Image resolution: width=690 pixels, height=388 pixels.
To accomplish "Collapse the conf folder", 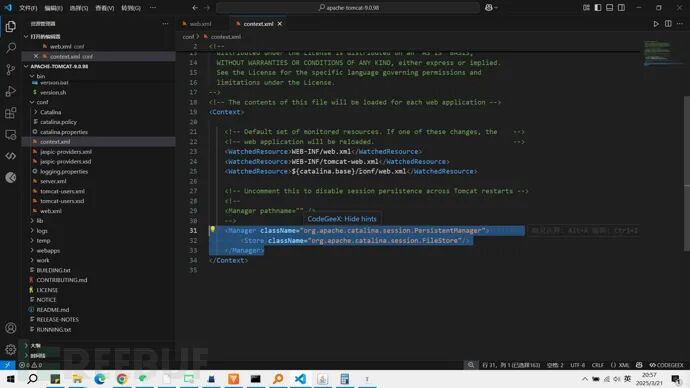I will 32,102.
